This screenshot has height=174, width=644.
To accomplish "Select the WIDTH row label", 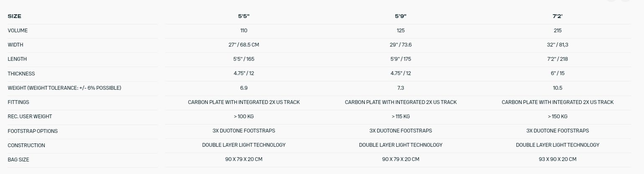I will pos(15,45).
